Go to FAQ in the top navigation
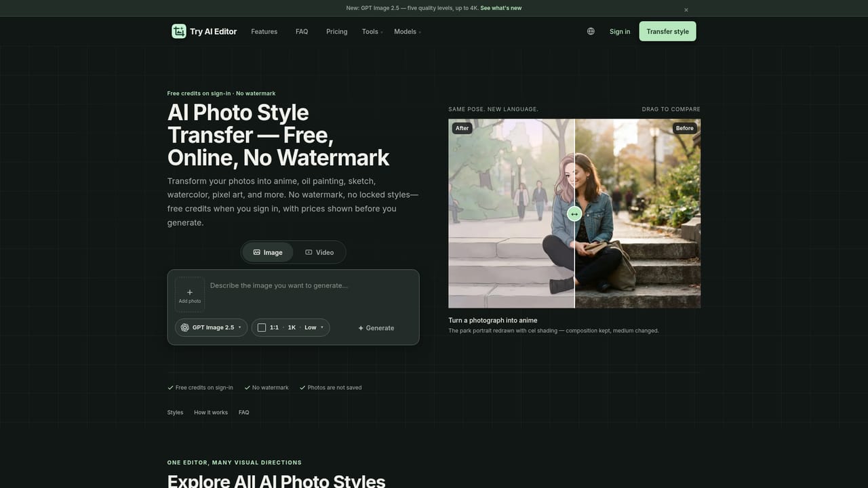 tap(302, 31)
